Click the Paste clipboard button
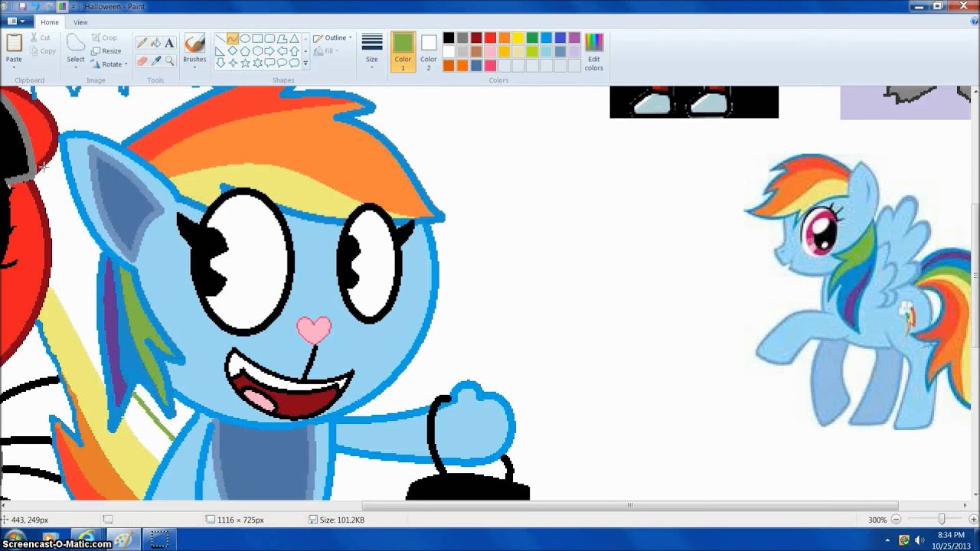The image size is (980, 551). point(14,43)
